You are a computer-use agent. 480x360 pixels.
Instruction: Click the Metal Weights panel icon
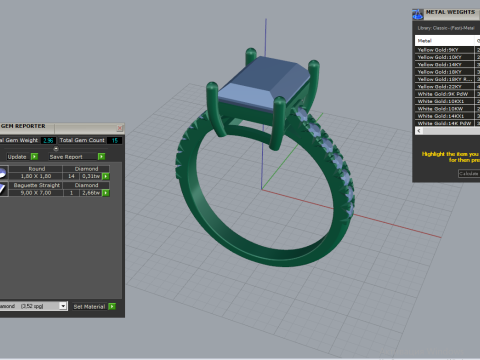pyautogui.click(x=418, y=14)
